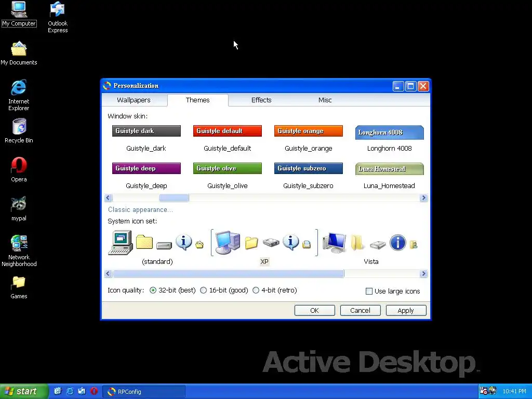The width and height of the screenshot is (532, 399).
Task: Open the Start menu
Action: click(24, 391)
